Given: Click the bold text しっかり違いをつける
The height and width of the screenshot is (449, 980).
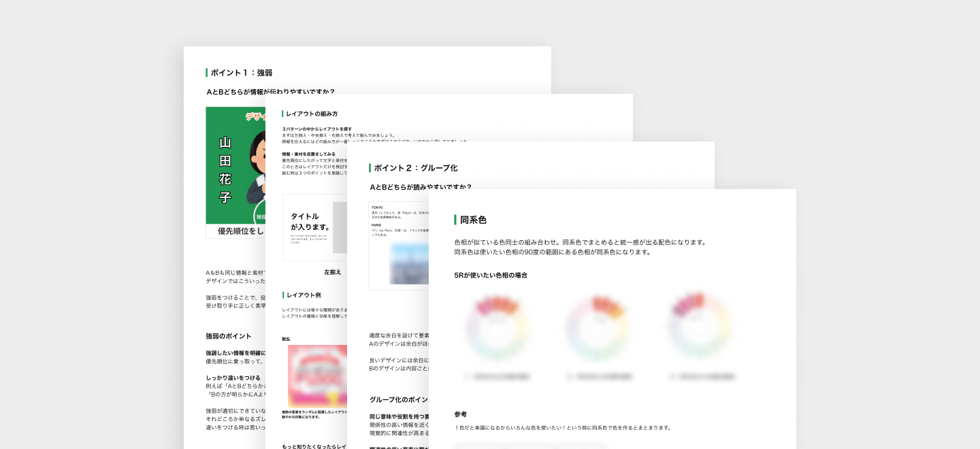Looking at the screenshot, I should pos(233,378).
